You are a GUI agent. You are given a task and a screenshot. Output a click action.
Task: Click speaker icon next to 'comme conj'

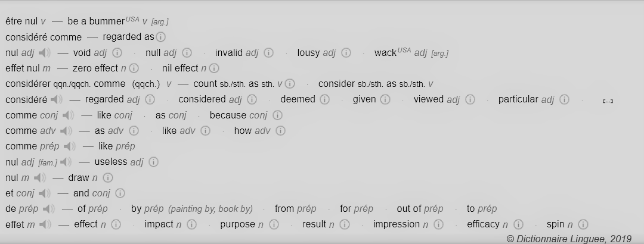pos(68,115)
